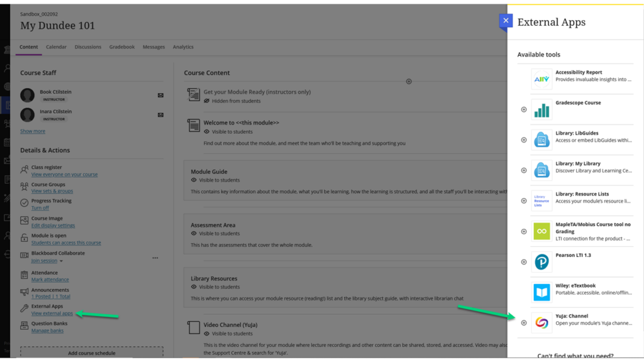The height and width of the screenshot is (362, 644).
Task: Click the 'Add course schedule' button
Action: point(92,352)
